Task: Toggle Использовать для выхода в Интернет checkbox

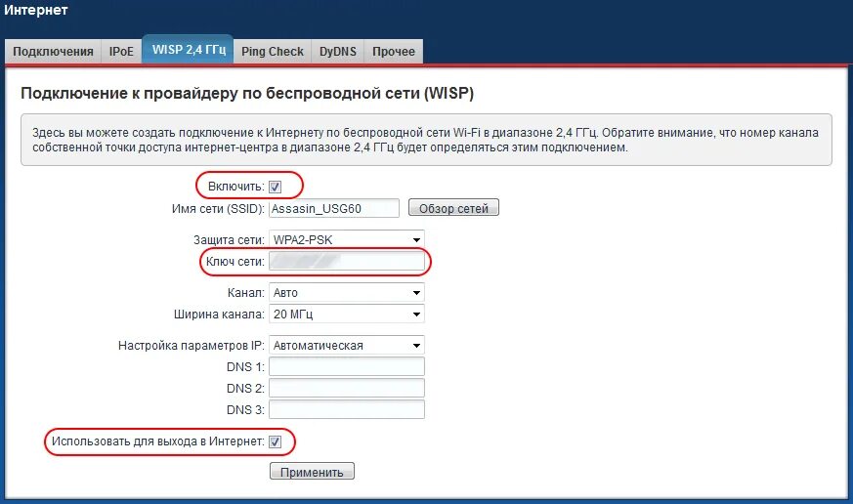Action: pyautogui.click(x=276, y=441)
